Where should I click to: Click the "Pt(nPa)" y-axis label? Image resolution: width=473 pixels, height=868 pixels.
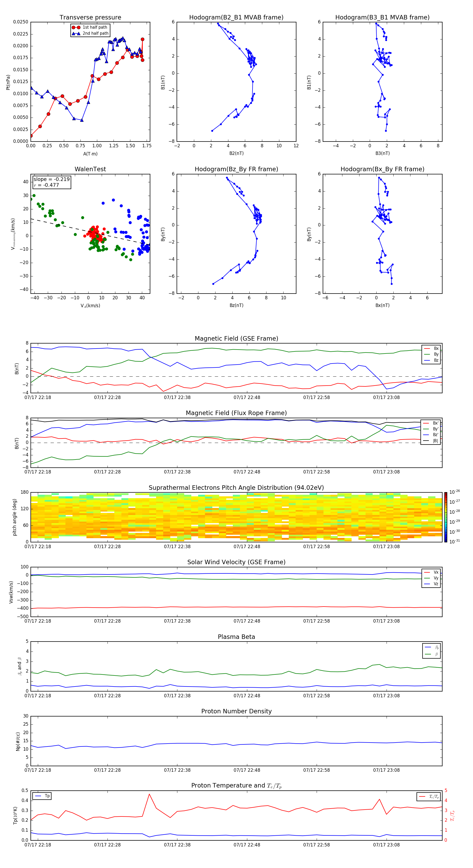(x=8, y=82)
